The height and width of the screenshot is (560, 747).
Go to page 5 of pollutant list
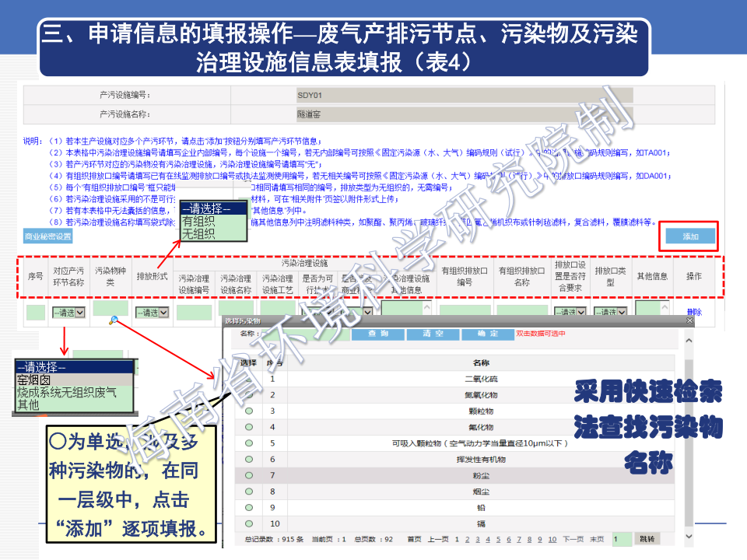tap(498, 539)
